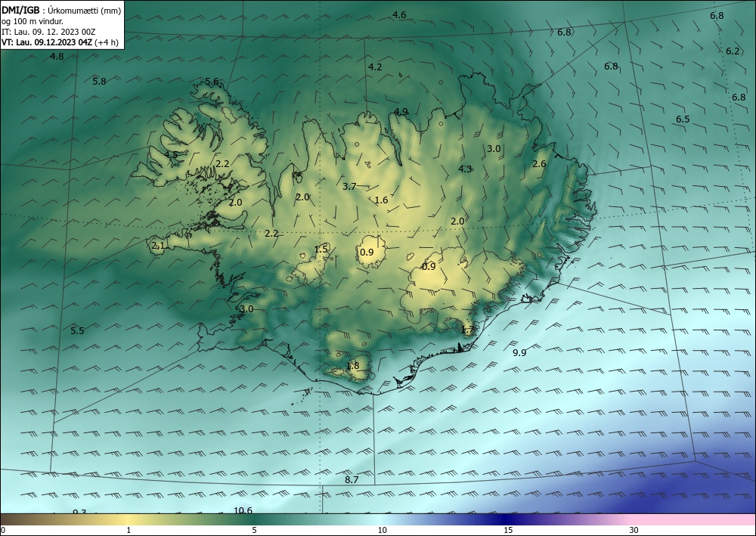This screenshot has width=756, height=536.
Task: Click the 4.8 value below the legend box
Action: pos(57,57)
